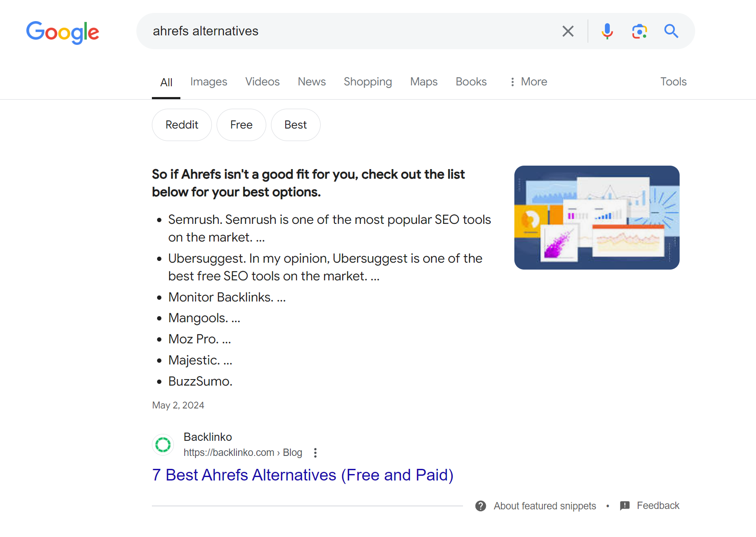Apply the Free filter chip
The width and height of the screenshot is (756, 537).
(x=241, y=125)
